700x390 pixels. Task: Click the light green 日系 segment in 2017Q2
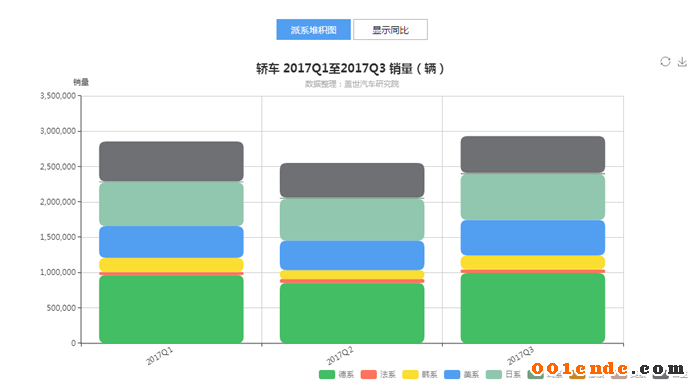pyautogui.click(x=352, y=220)
